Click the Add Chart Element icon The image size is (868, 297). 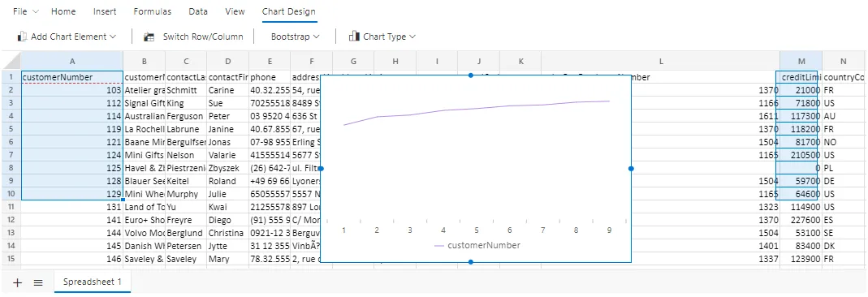[22, 37]
